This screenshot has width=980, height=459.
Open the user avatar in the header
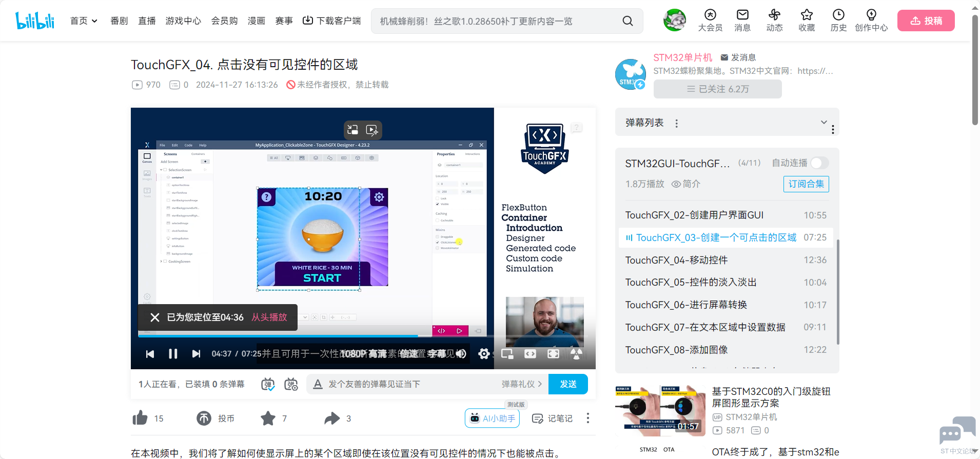[x=675, y=21]
